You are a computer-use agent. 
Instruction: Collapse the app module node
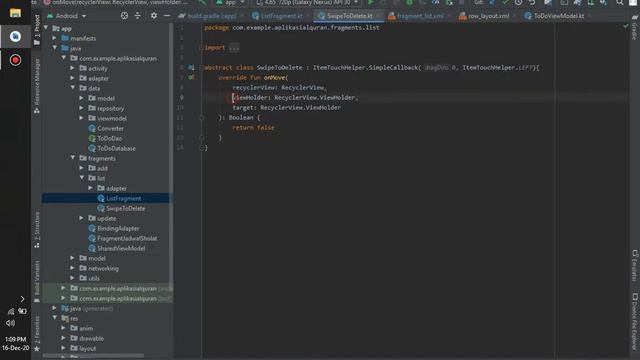pos(46,28)
